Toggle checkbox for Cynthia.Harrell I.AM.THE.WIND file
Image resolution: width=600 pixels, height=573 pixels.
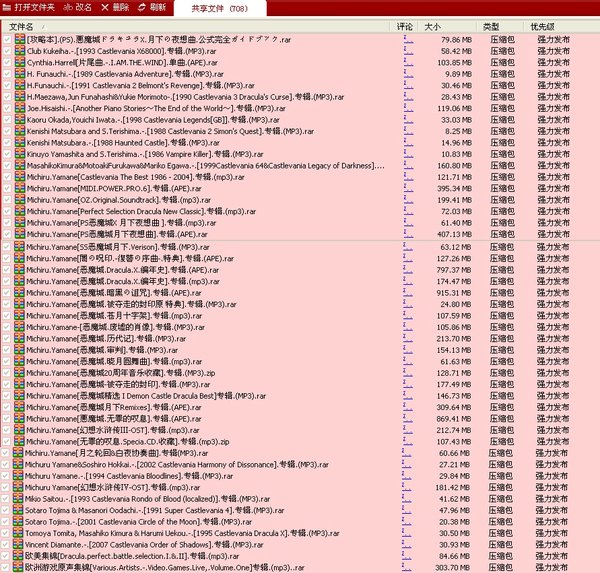tap(7, 62)
